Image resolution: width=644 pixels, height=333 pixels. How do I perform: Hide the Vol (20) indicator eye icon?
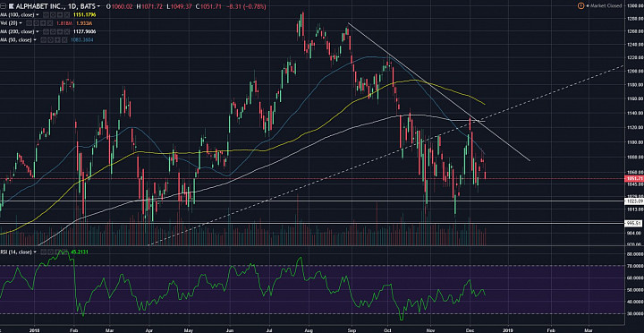[29, 23]
